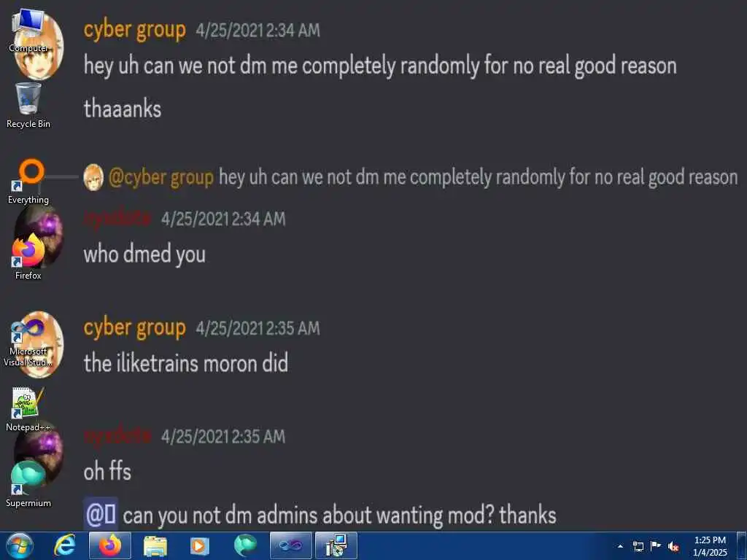Open the network status tray icon

pyautogui.click(x=638, y=546)
